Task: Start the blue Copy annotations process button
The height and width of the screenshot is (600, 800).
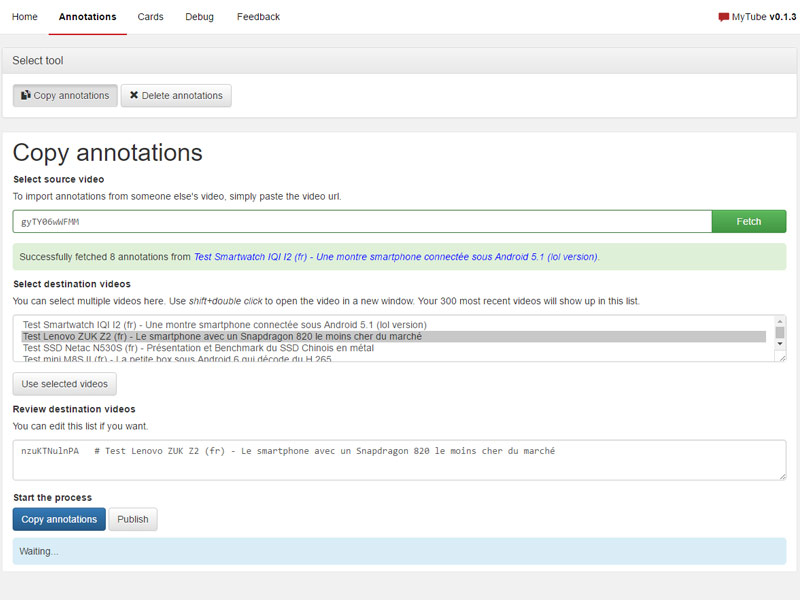Action: (x=59, y=519)
